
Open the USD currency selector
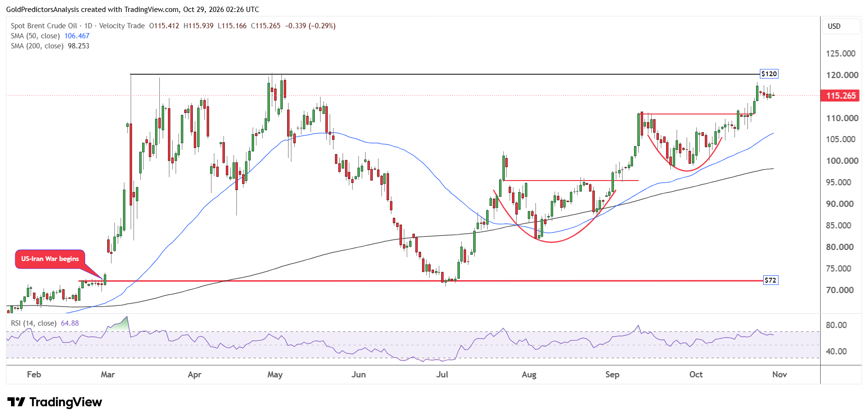click(841, 26)
